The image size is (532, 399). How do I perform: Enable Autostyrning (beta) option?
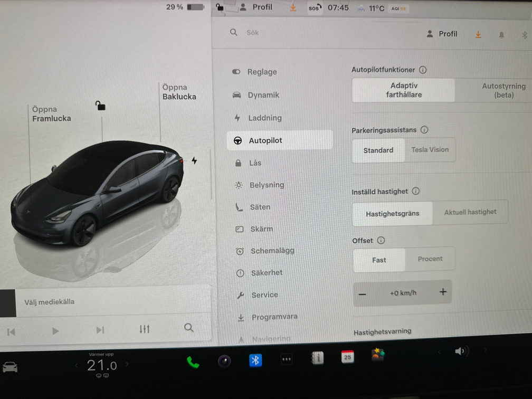pos(503,90)
